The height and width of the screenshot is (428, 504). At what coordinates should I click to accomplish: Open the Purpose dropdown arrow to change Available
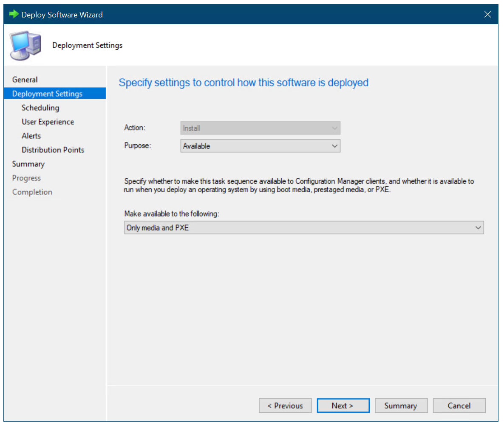coord(334,146)
